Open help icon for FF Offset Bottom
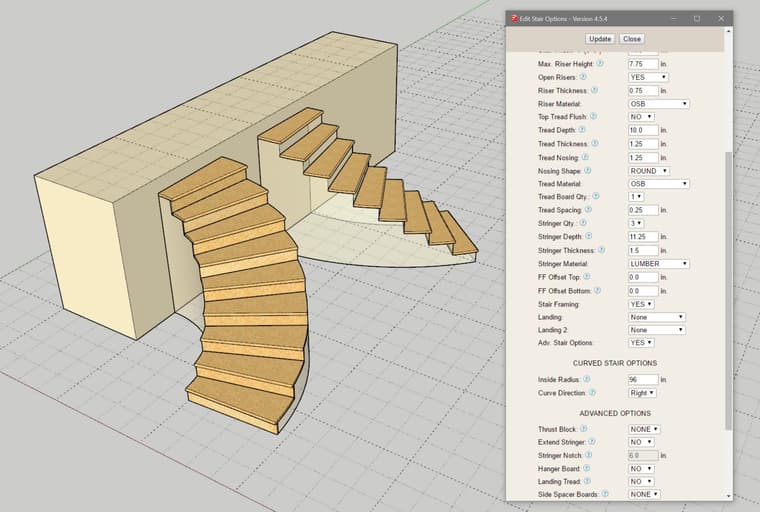 [x=597, y=290]
